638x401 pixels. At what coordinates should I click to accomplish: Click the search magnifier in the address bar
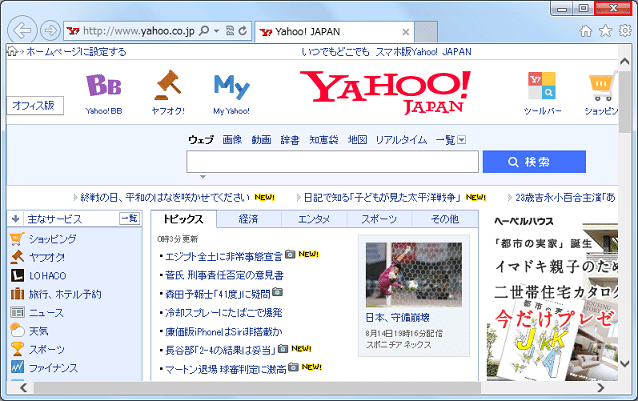[204, 31]
